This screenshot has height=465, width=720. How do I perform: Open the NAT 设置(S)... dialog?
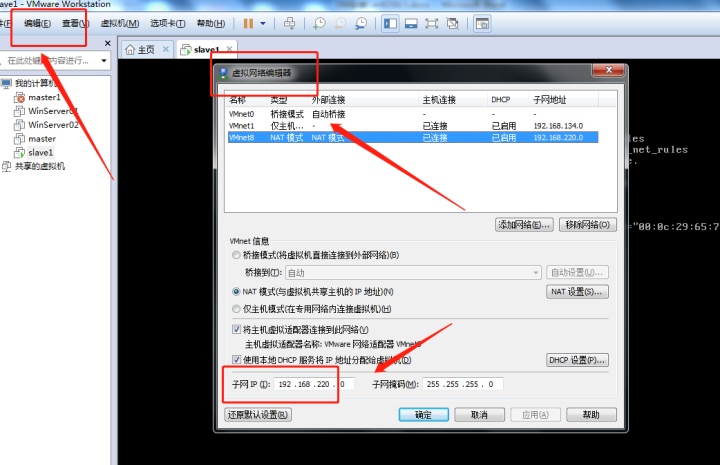click(577, 292)
